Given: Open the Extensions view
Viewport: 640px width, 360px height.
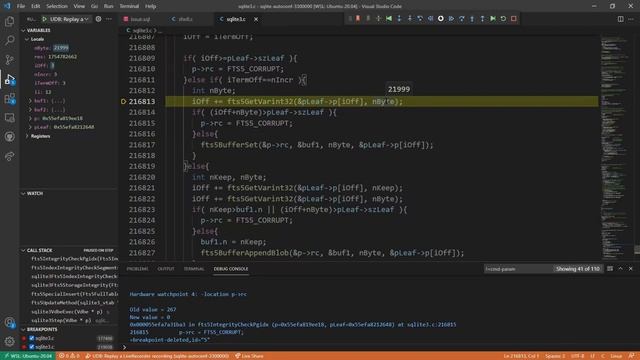Looking at the screenshot, I should (9, 98).
